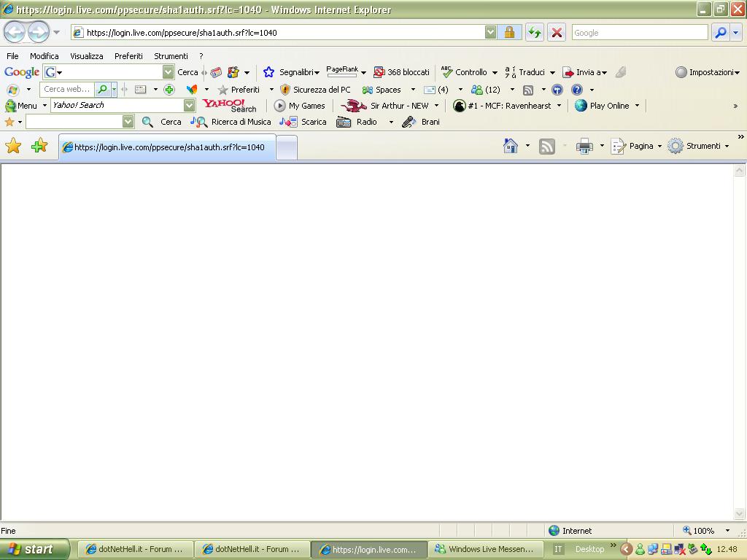Switch to first dotNetHell.it Forum taskbar item

[135, 549]
